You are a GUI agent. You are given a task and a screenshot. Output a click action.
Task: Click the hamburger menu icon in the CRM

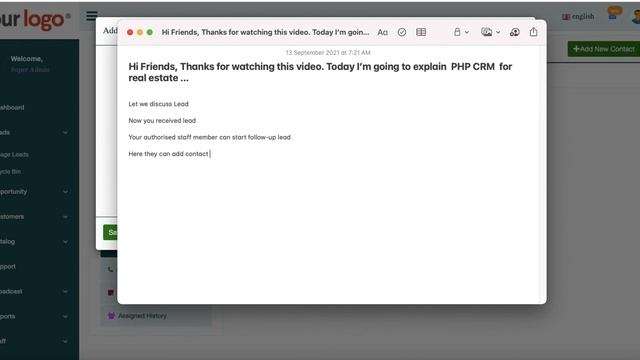pos(92,16)
